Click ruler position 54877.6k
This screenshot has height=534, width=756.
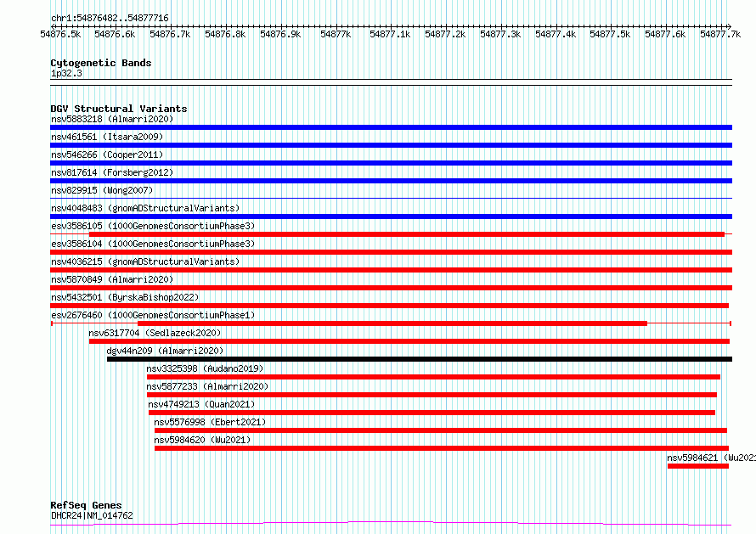665,34
